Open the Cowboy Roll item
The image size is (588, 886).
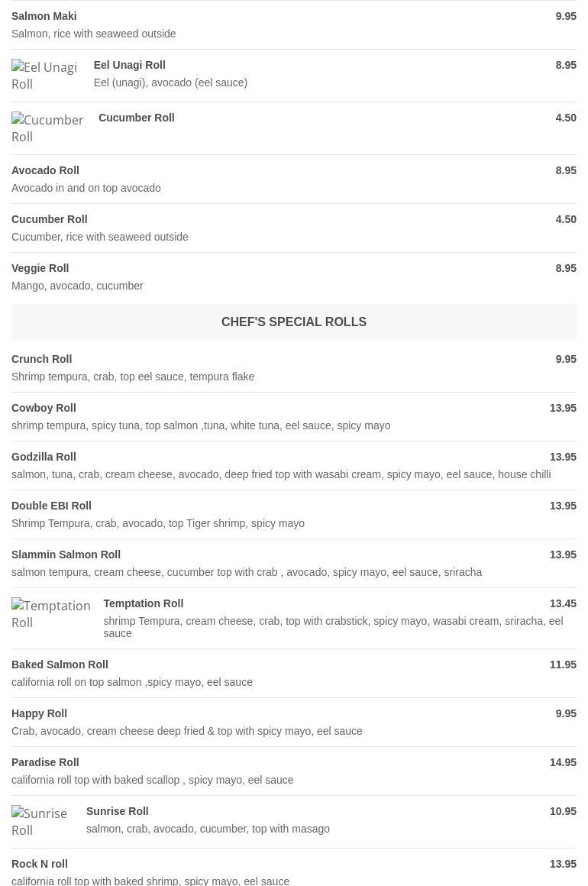coord(44,408)
